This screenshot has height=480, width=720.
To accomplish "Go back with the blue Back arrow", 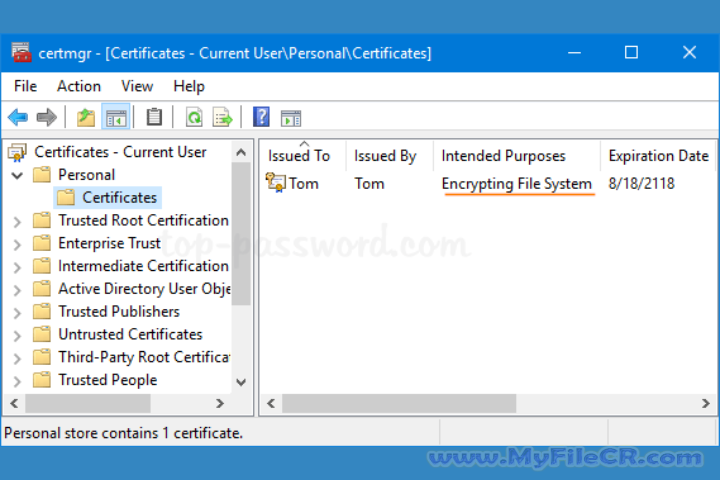I will pos(18,118).
